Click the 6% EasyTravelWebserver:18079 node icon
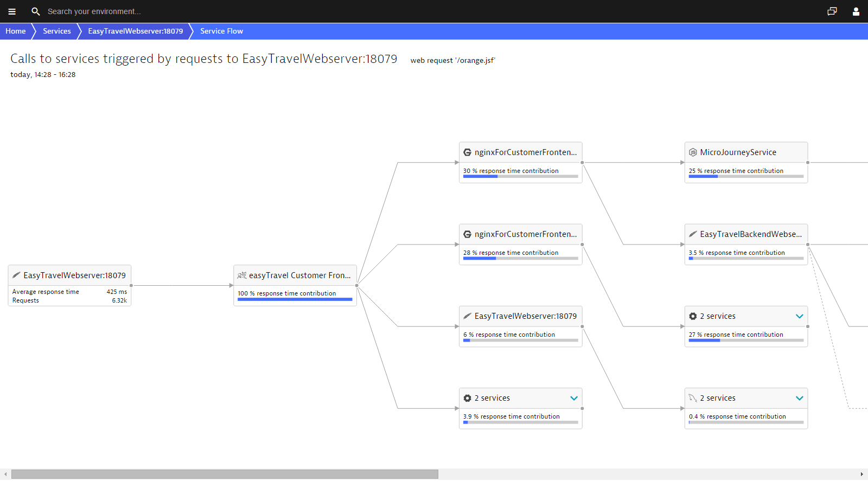 coord(467,316)
